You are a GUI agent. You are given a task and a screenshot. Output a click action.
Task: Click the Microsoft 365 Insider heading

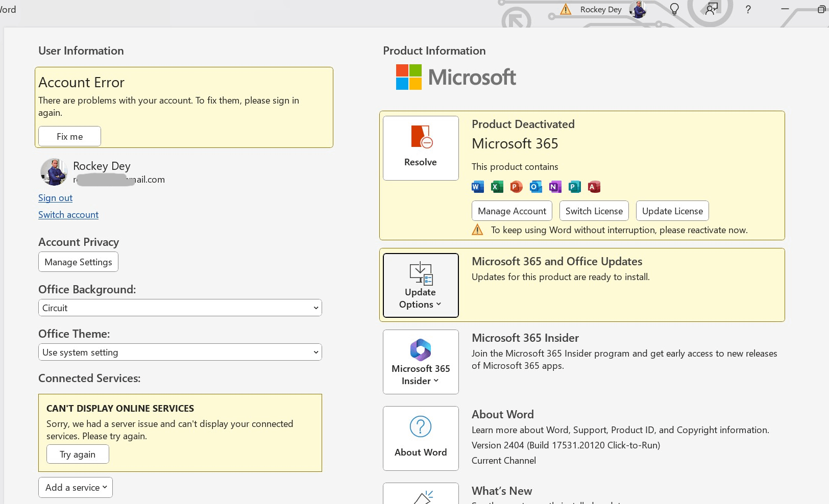(525, 338)
